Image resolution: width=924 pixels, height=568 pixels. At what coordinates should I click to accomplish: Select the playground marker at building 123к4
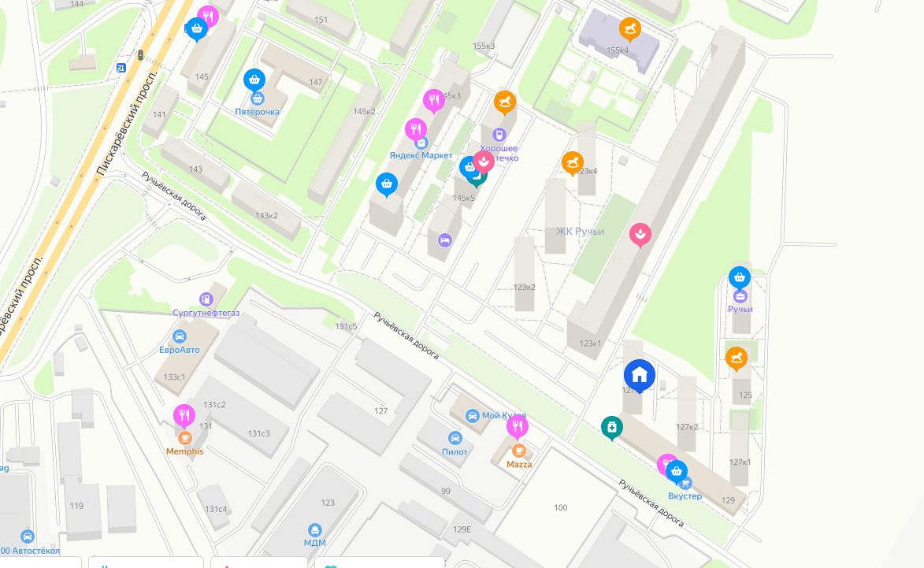(573, 162)
